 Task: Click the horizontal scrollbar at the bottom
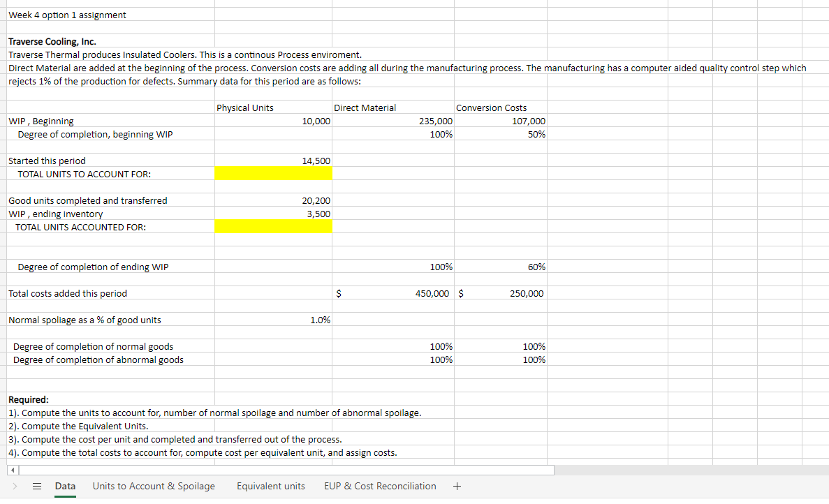click(279, 470)
